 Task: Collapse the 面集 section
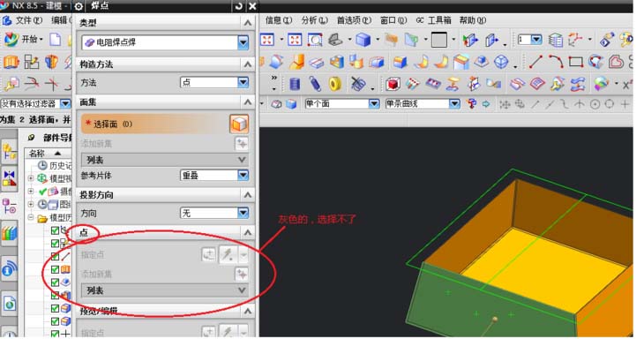point(247,102)
